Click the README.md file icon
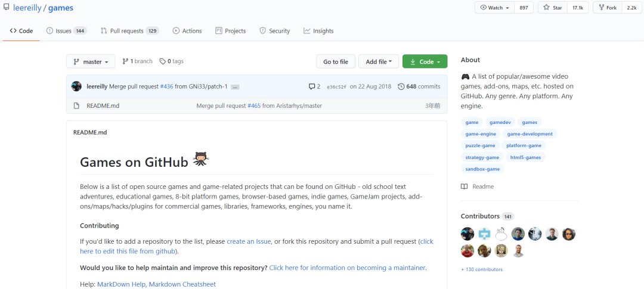This screenshot has width=644, height=289. pyautogui.click(x=76, y=105)
